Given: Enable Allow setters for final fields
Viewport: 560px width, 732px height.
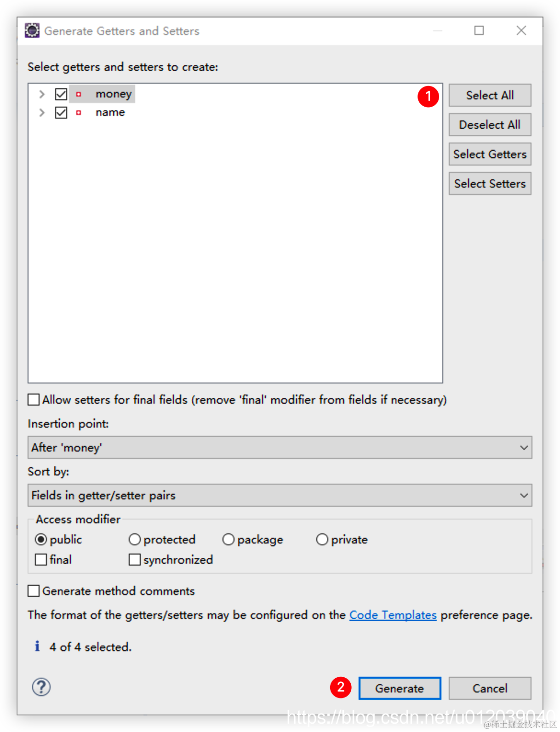Looking at the screenshot, I should coord(34,400).
